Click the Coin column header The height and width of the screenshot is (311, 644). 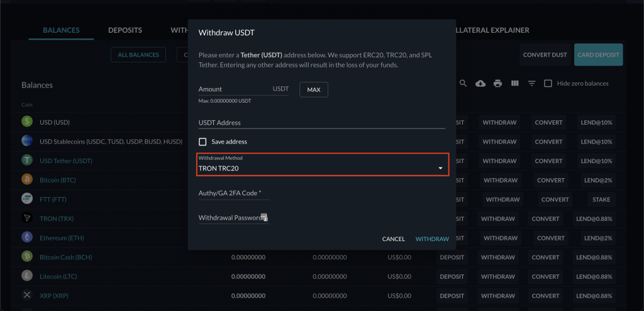pyautogui.click(x=26, y=105)
